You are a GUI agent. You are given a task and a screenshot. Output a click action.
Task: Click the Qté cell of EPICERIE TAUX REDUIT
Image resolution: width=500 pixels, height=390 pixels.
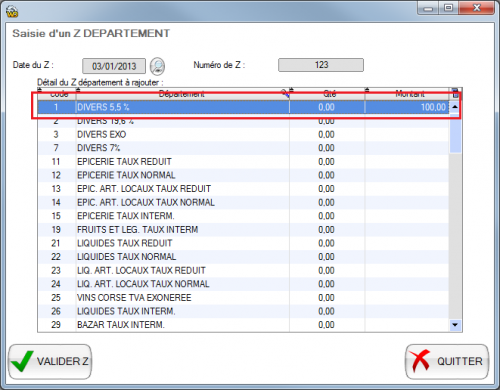tap(327, 162)
